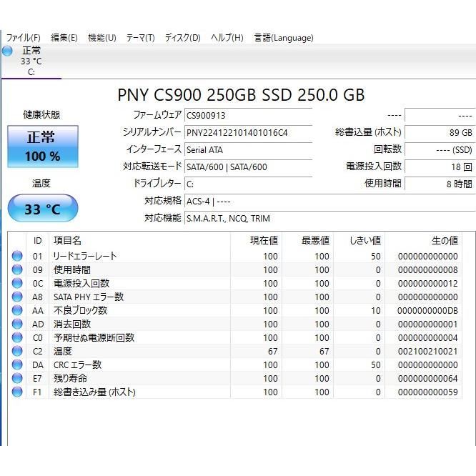Click status orb for AA 不良ブロック数

[17, 310]
